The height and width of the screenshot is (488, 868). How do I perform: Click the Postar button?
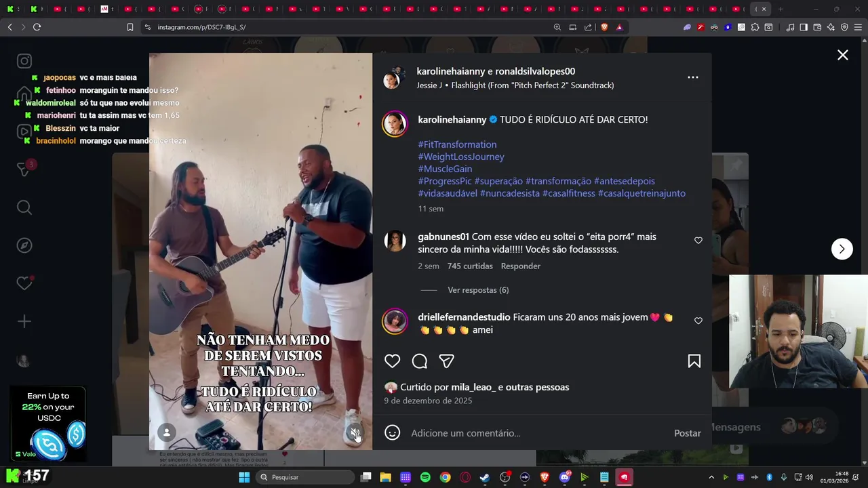click(x=687, y=433)
